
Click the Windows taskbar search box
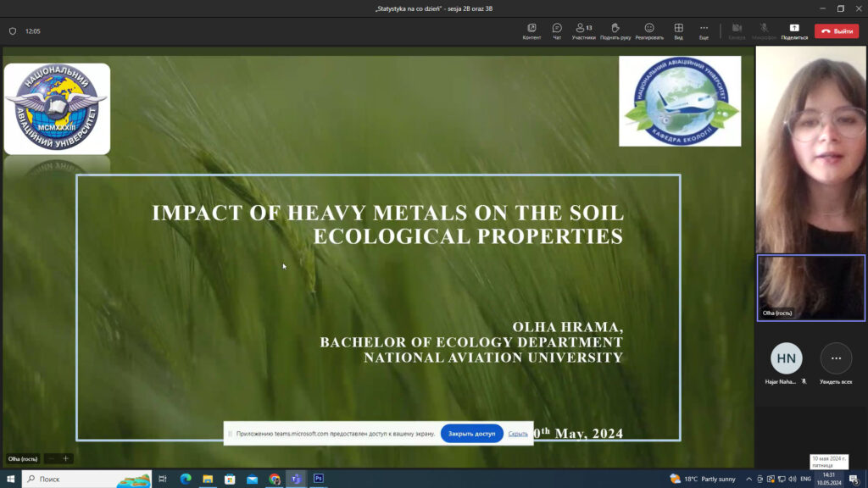click(x=86, y=479)
